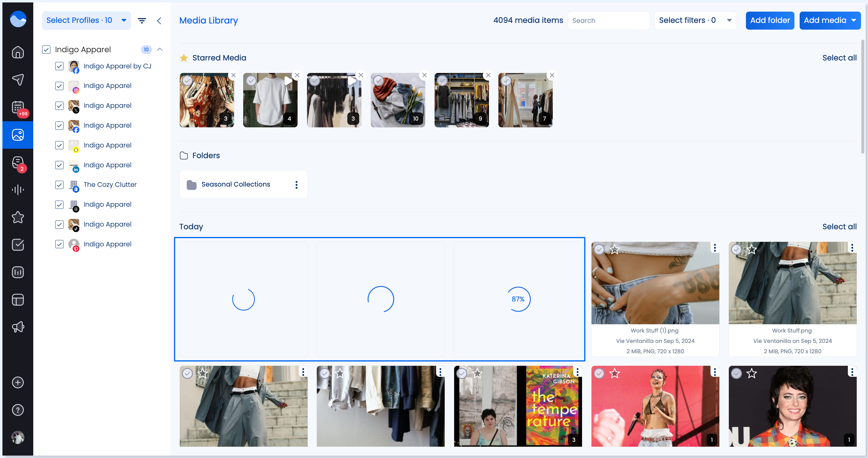Screen dimensions: 868x458
Task: Open three-dot menu on dark-haired woman portrait
Action: [852, 372]
